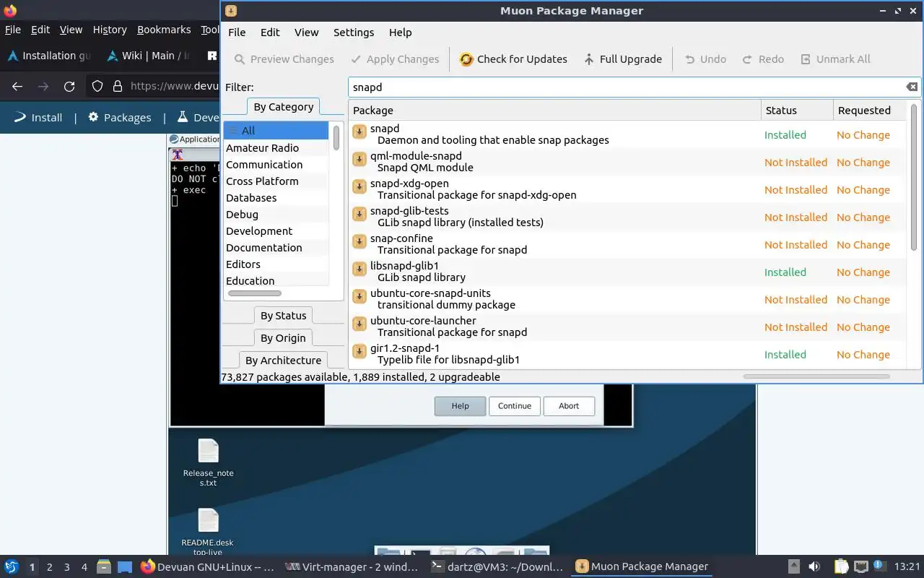Viewport: 924px width, 578px height.
Task: Select the Amateur Radio category
Action: [x=276, y=148]
